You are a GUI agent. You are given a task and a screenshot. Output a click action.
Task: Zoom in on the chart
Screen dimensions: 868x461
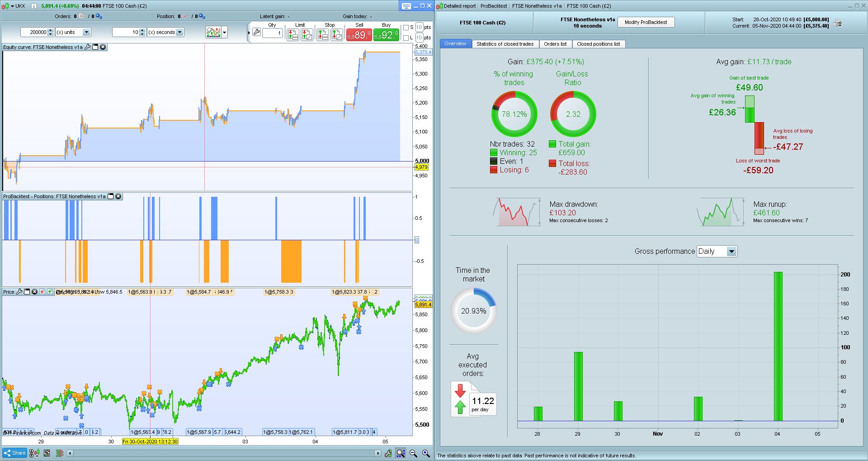pos(426,453)
